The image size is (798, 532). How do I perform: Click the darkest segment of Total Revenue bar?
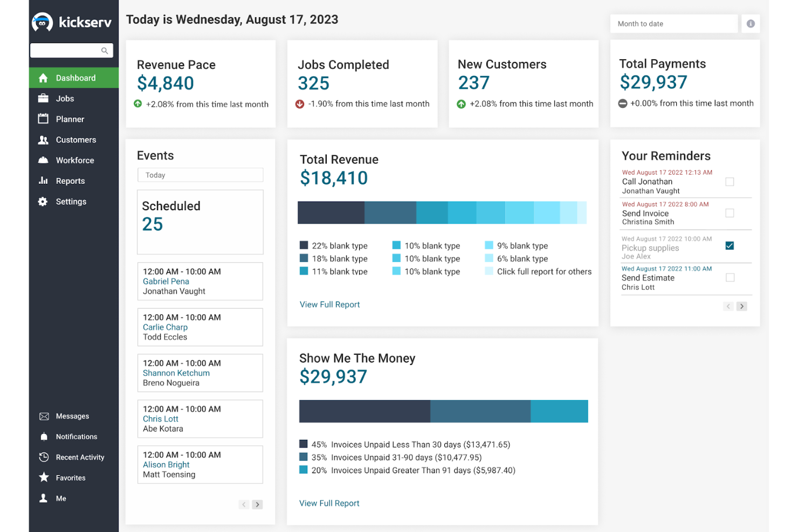click(x=331, y=213)
